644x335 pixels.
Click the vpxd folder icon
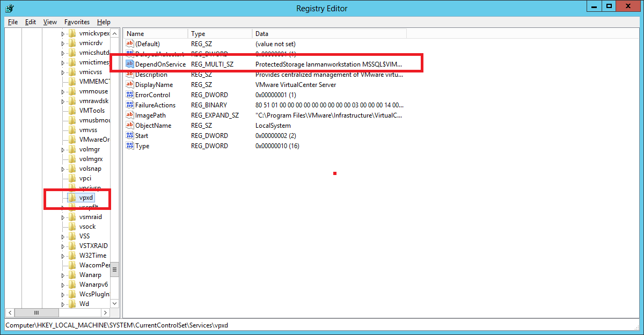pyautogui.click(x=72, y=198)
